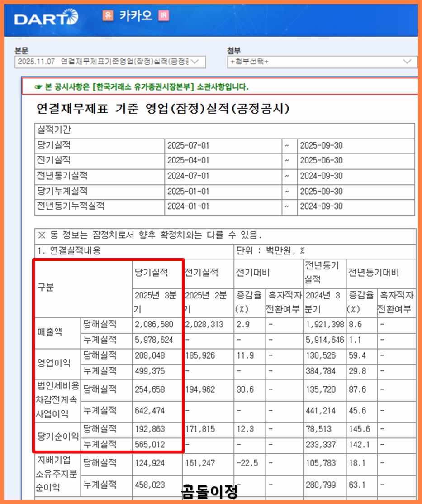
Task: Click the 영업이익 row label
Action: click(54, 363)
